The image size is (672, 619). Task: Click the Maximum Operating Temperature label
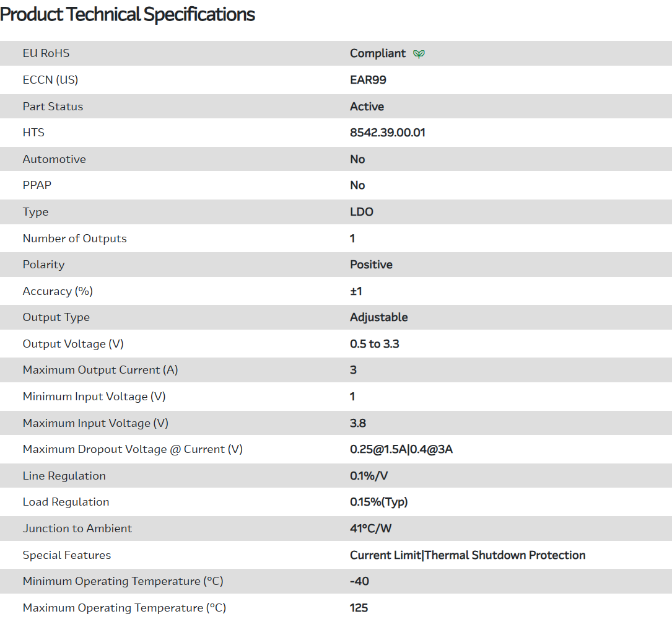[x=124, y=608]
